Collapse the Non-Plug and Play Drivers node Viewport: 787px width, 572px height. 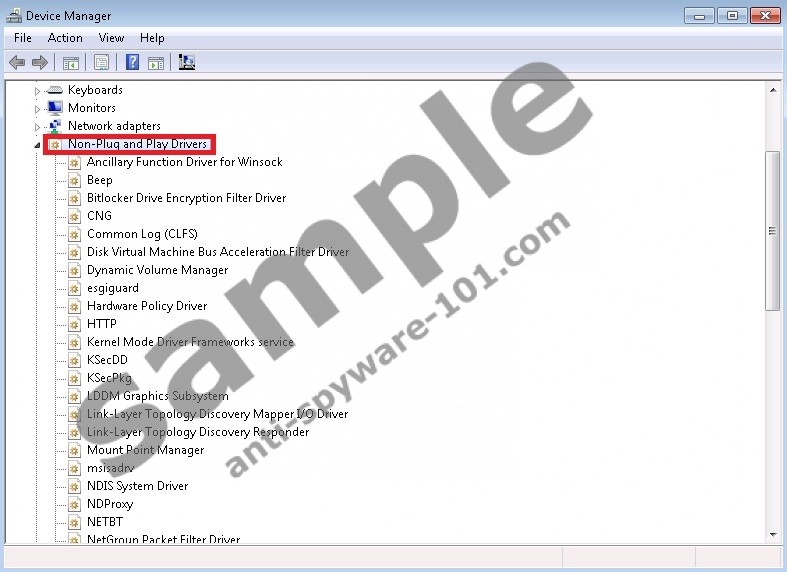pos(38,145)
